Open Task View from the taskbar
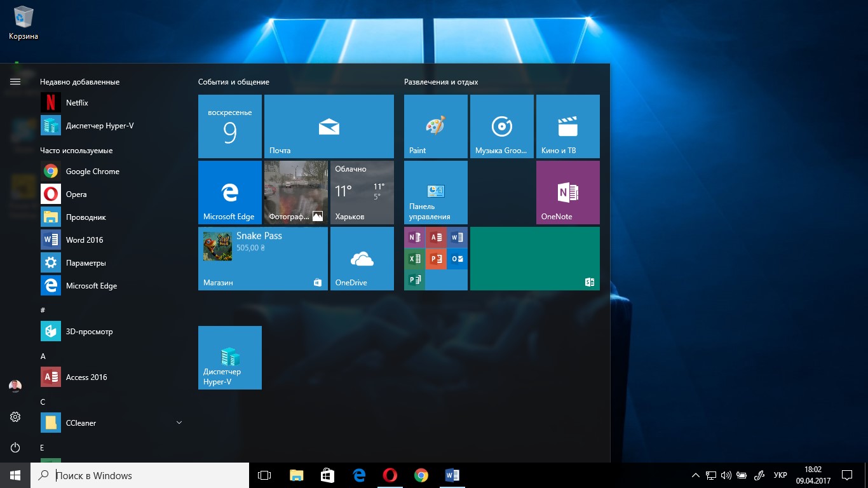Screen dimensions: 868x488 click(264, 475)
